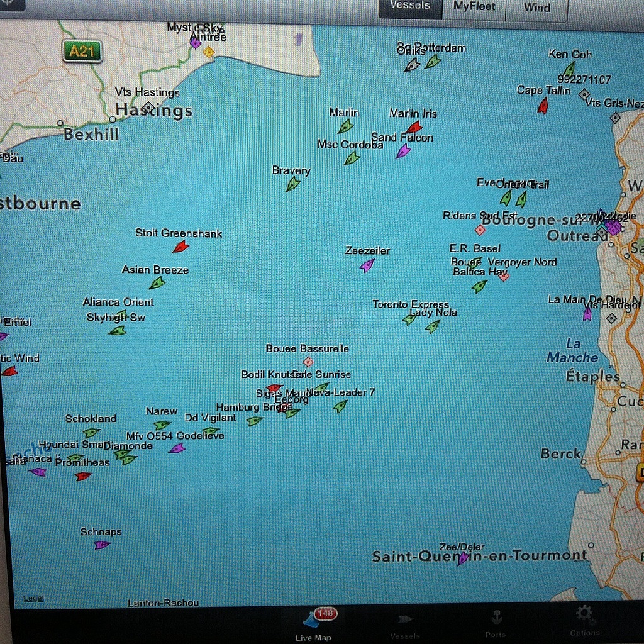The image size is (644, 644).
Task: Tap the La Manche sea label
Action: click(x=572, y=351)
